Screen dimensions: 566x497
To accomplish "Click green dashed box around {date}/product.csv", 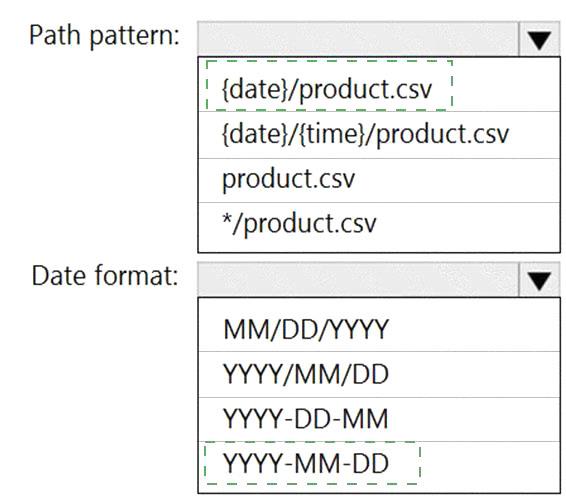I will point(329,85).
